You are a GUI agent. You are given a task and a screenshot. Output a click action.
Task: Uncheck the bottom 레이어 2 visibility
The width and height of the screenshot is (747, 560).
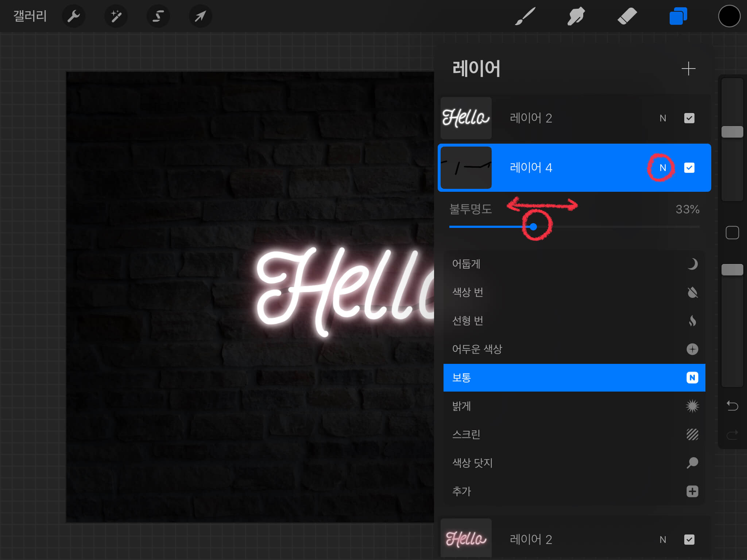pos(689,539)
